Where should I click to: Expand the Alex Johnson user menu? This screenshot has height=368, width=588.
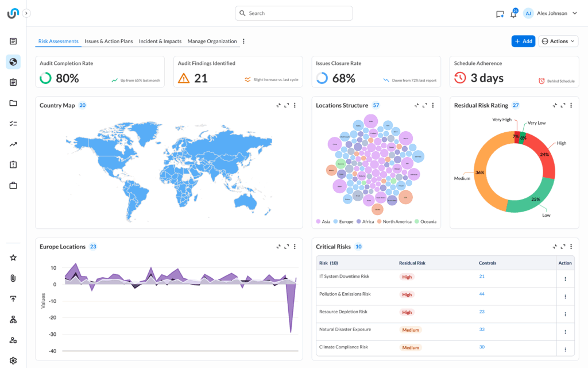pos(550,13)
